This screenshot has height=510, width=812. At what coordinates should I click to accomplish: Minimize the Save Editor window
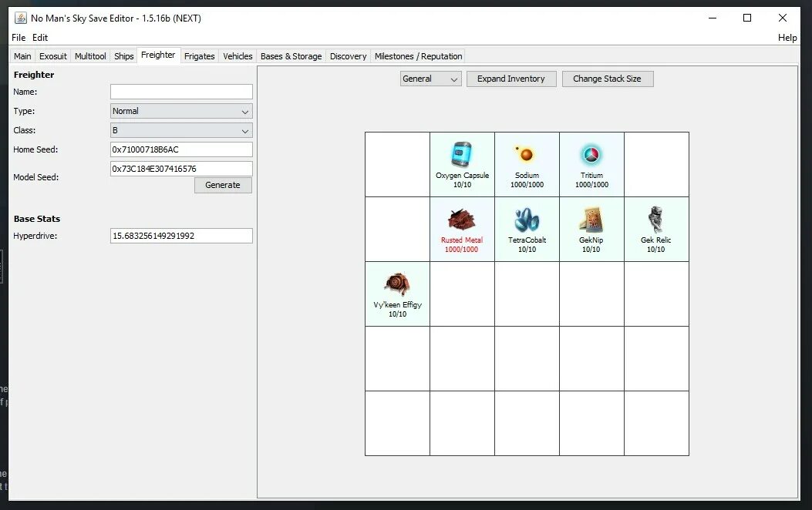click(713, 18)
